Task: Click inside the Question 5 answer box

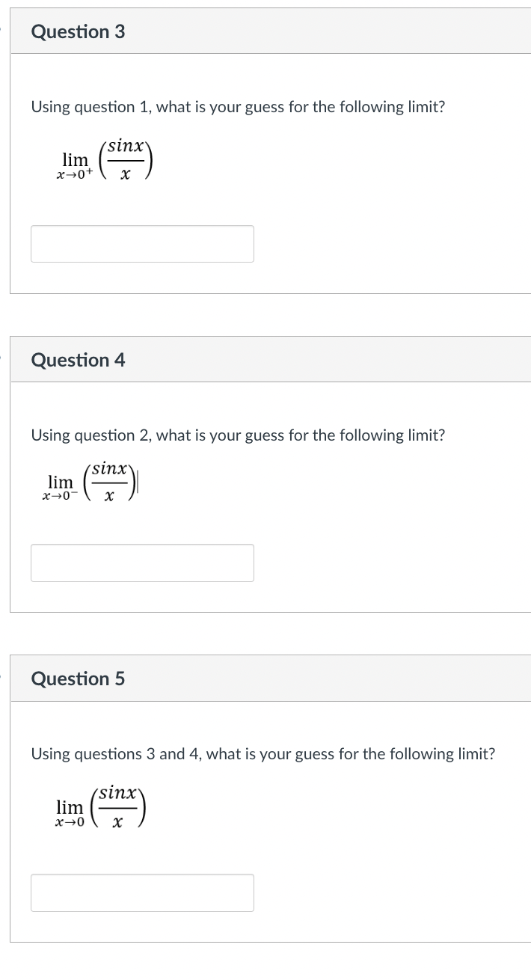Action: 141,892
